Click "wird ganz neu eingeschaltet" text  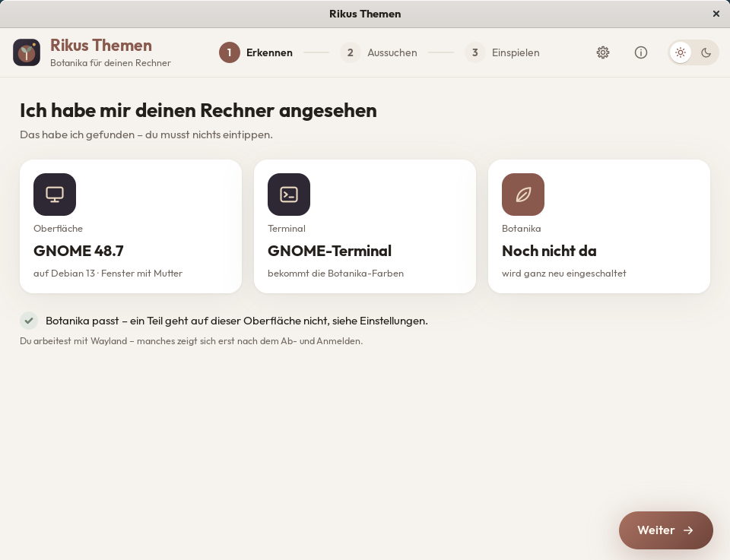pyautogui.click(x=564, y=274)
